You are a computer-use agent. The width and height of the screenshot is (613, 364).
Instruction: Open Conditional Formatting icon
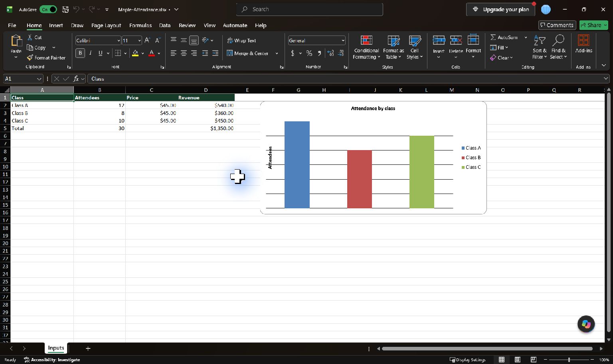click(366, 41)
